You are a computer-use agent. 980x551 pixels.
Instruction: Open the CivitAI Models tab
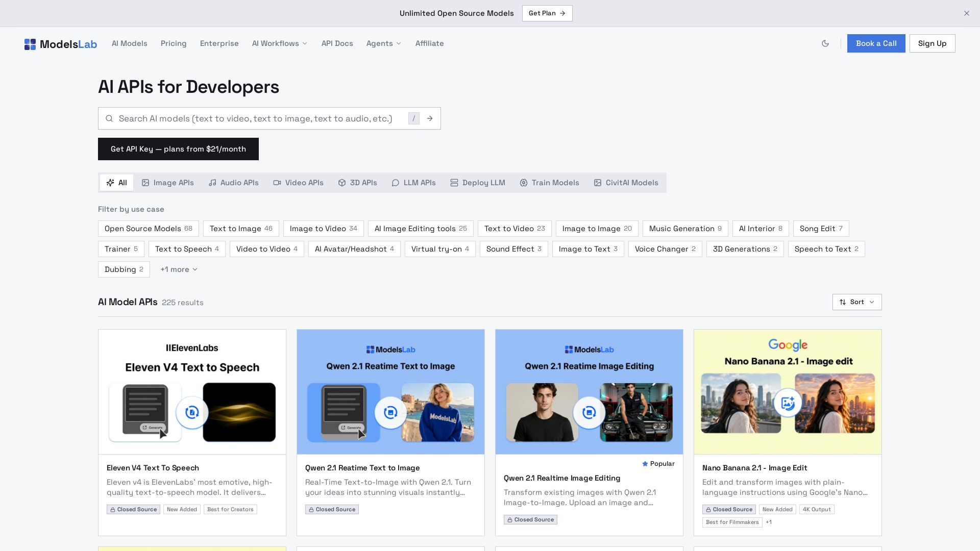[x=626, y=183]
